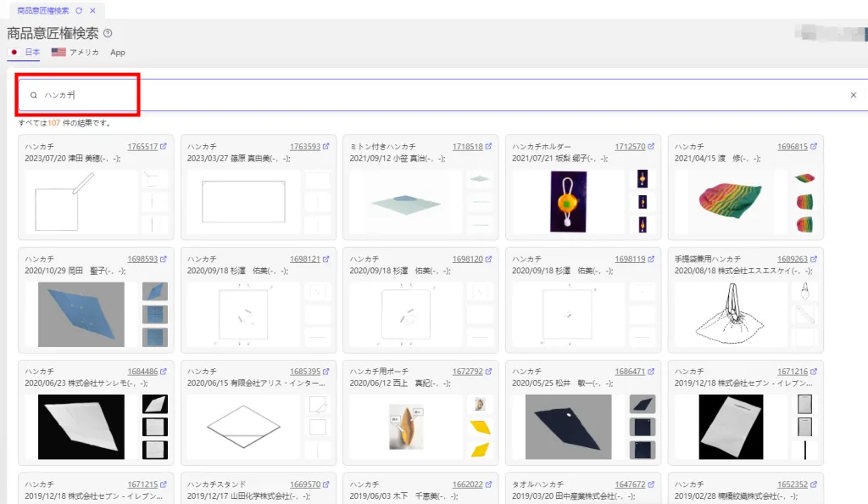Open external link icon for 1684486
Viewport: 868px width, 504px height.
click(x=164, y=372)
